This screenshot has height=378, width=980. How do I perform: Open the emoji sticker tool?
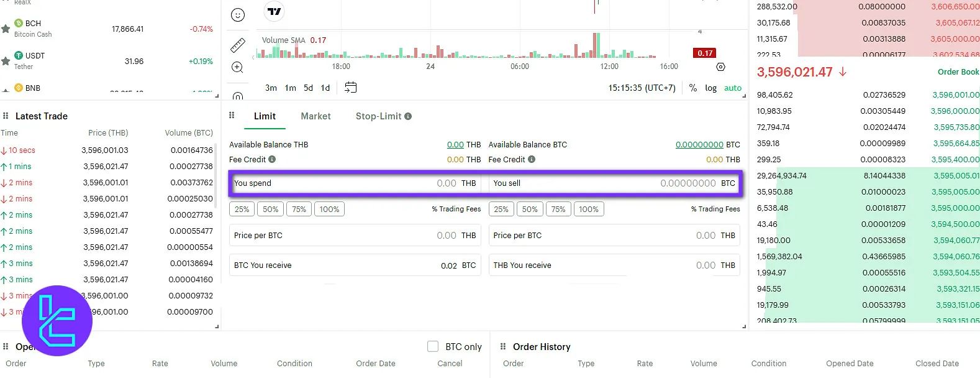click(238, 15)
